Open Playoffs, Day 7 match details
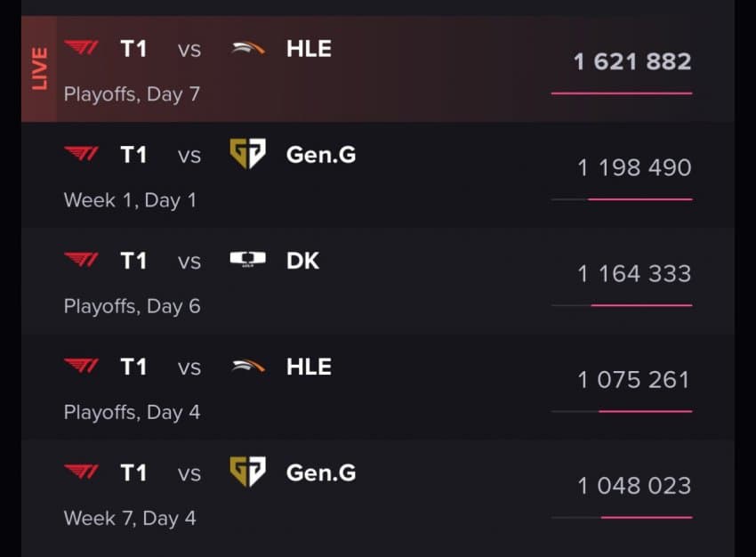756x557 pixels. click(132, 94)
